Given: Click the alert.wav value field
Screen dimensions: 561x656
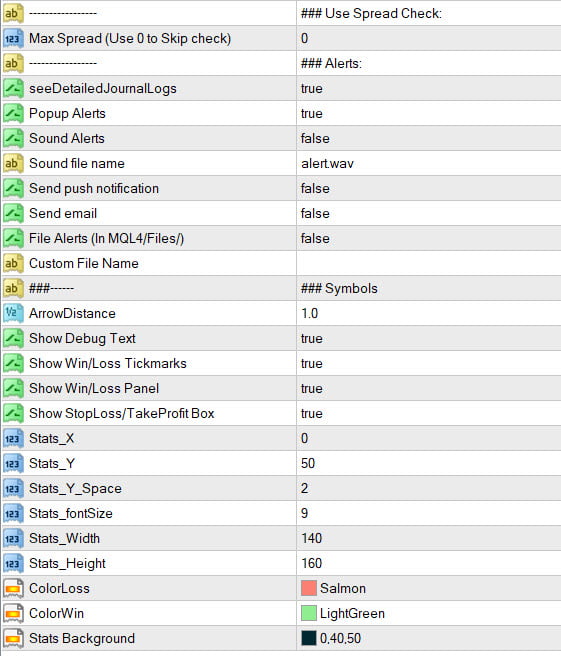Looking at the screenshot, I should tap(429, 164).
